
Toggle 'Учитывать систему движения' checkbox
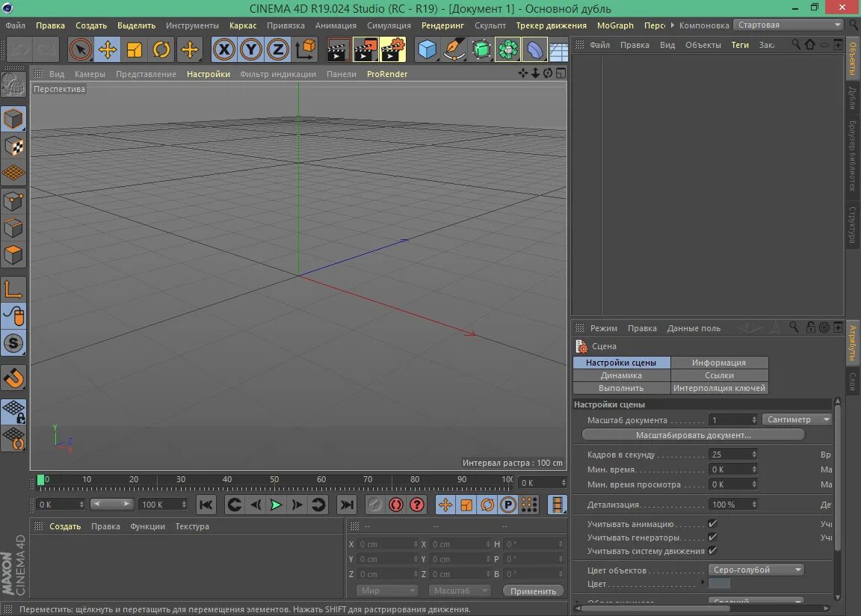[x=712, y=551]
